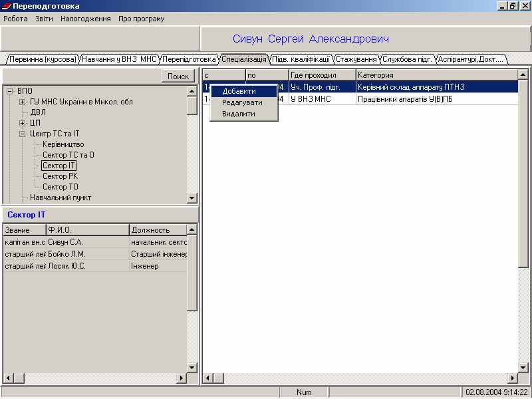Click the Должность column header
Screen dimensions: 532x399
point(158,230)
